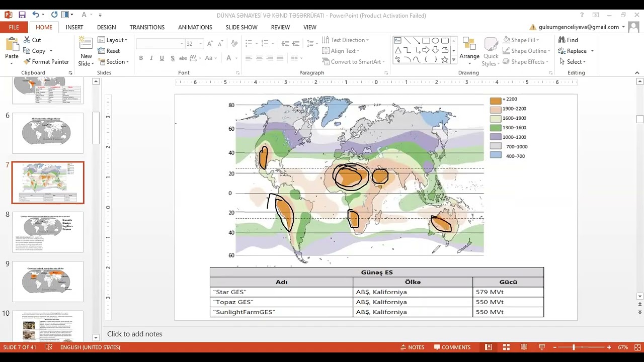Screen dimensions: 644x362
Task: Switch to the INSERT tab
Action: pos(74,27)
